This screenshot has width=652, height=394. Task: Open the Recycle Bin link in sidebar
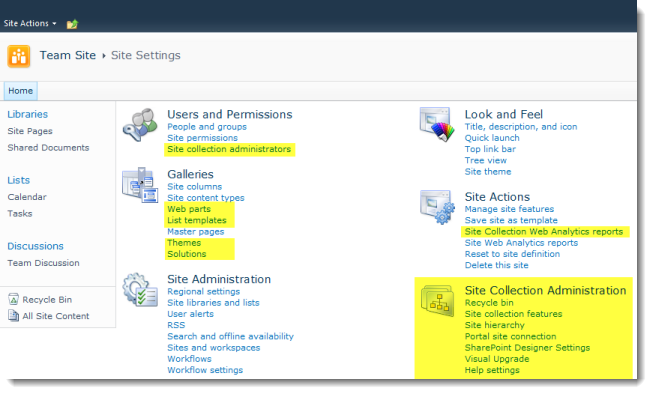click(x=47, y=299)
